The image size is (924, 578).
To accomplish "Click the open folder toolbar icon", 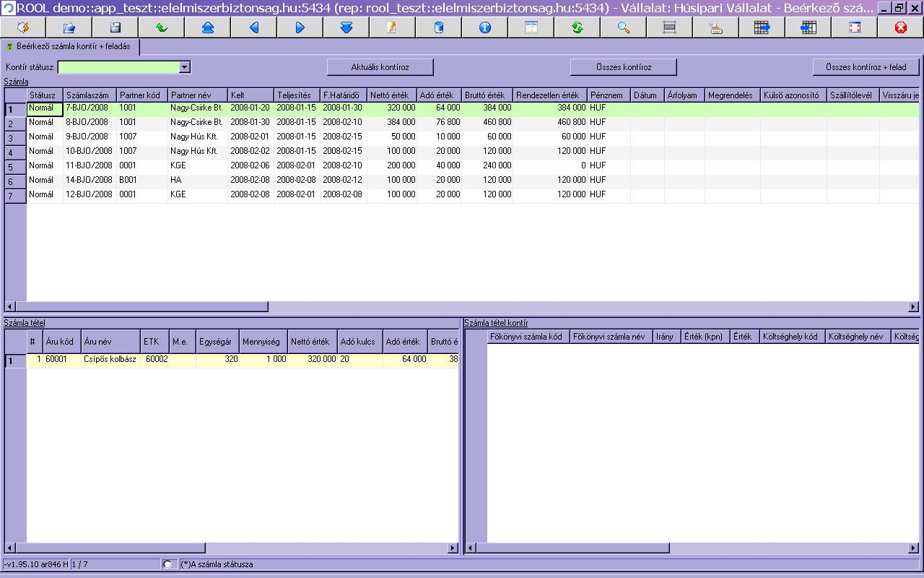I will click(x=69, y=27).
